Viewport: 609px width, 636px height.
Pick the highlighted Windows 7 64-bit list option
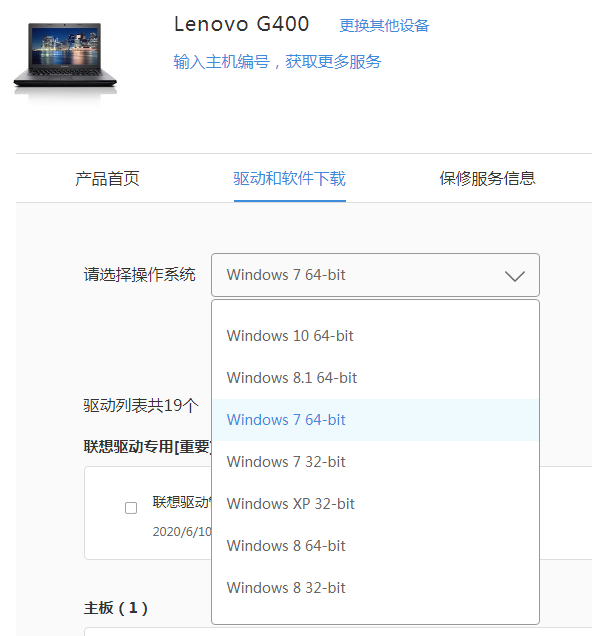coord(286,420)
